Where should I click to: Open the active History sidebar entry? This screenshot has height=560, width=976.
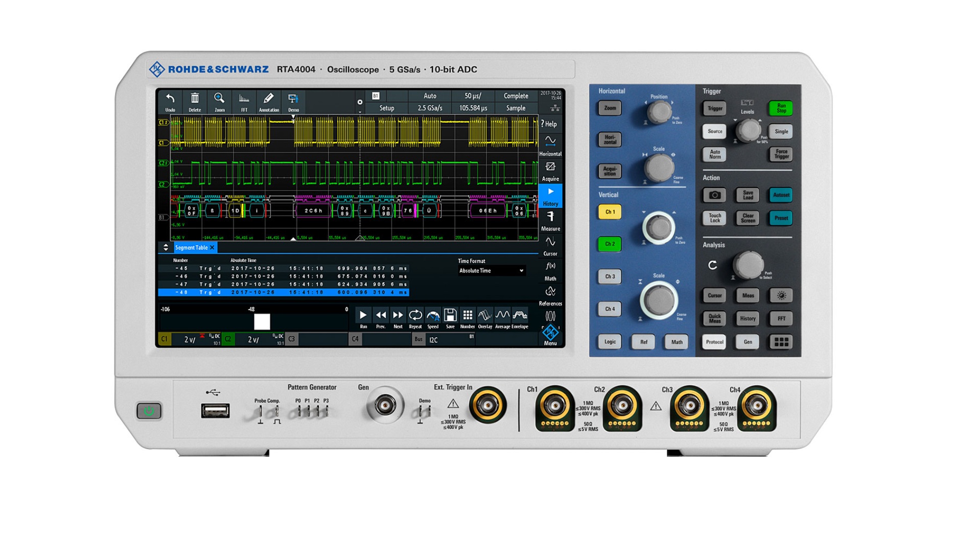coord(550,196)
